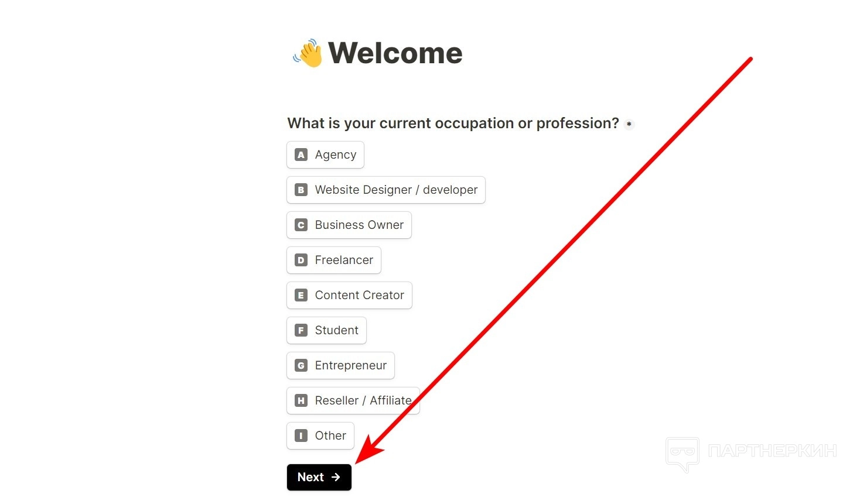Click the Partnerkin watermark logo icon
The width and height of the screenshot is (867, 504).
pyautogui.click(x=682, y=454)
